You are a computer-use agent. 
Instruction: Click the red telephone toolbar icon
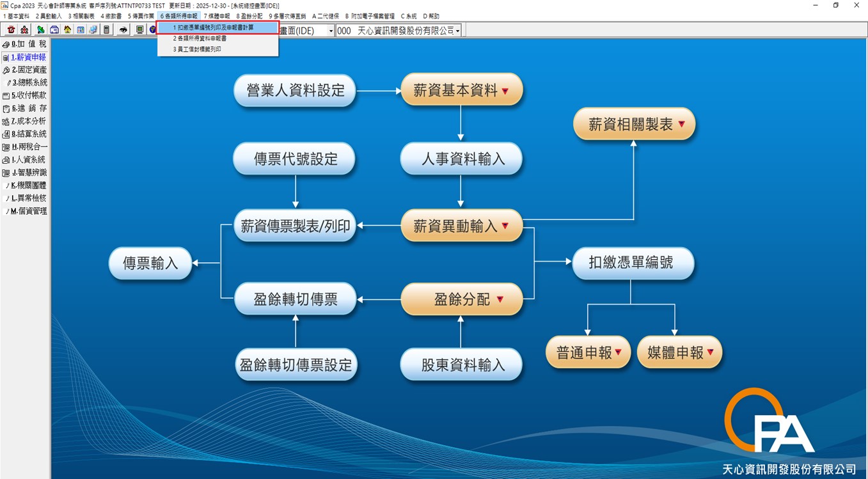[x=11, y=30]
